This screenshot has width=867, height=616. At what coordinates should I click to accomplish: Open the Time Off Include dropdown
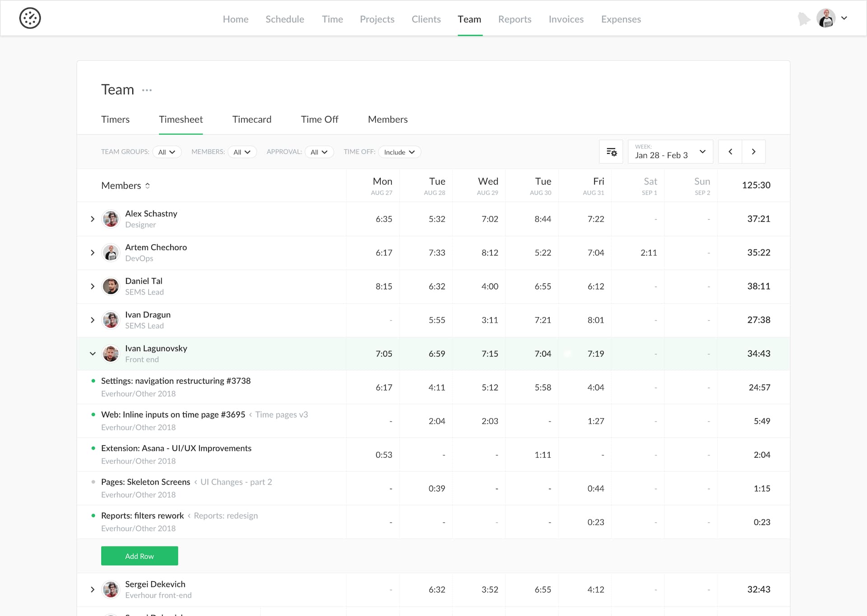[399, 152]
